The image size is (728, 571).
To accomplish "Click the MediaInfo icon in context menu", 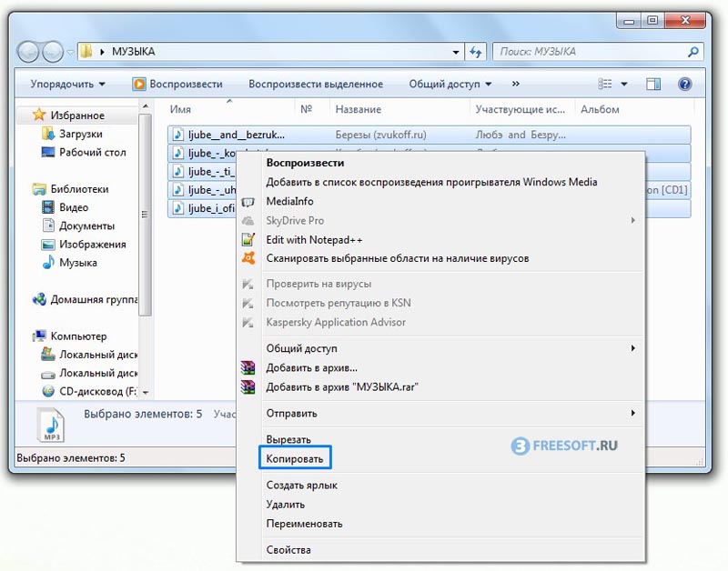I will tap(248, 202).
